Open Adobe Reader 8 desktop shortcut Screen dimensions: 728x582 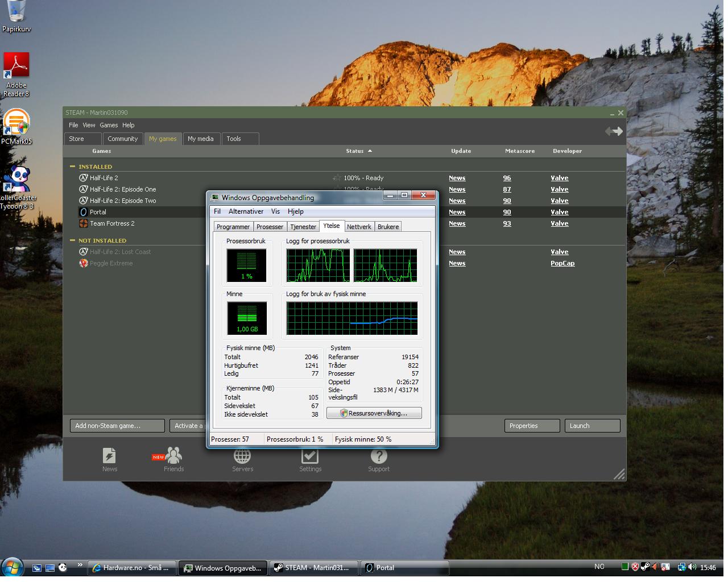tap(16, 74)
